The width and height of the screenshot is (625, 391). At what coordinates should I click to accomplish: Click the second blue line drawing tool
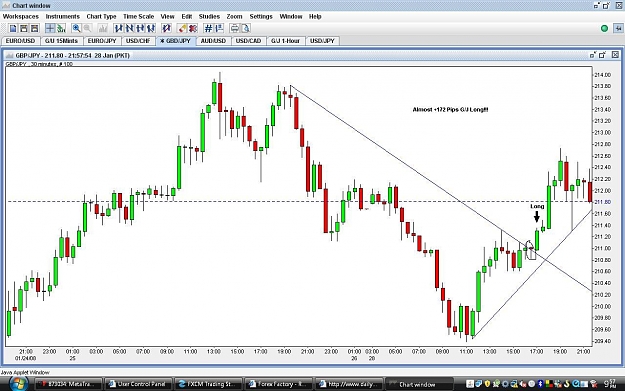(129, 28)
